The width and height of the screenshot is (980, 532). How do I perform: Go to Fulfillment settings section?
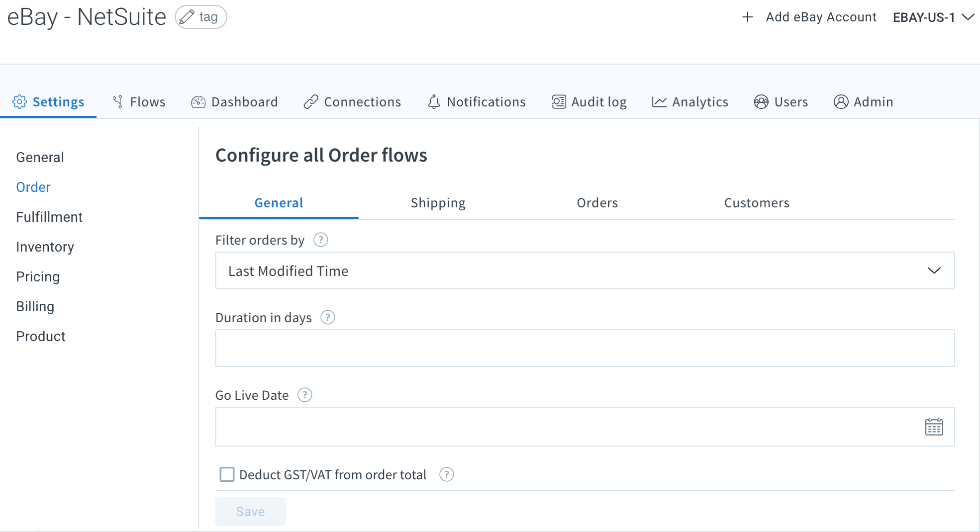click(x=49, y=217)
